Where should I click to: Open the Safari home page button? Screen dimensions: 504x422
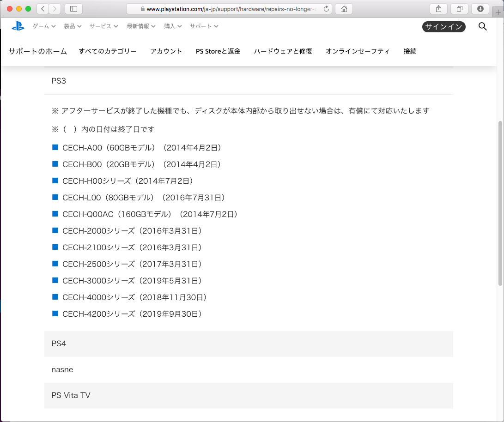pyautogui.click(x=344, y=9)
